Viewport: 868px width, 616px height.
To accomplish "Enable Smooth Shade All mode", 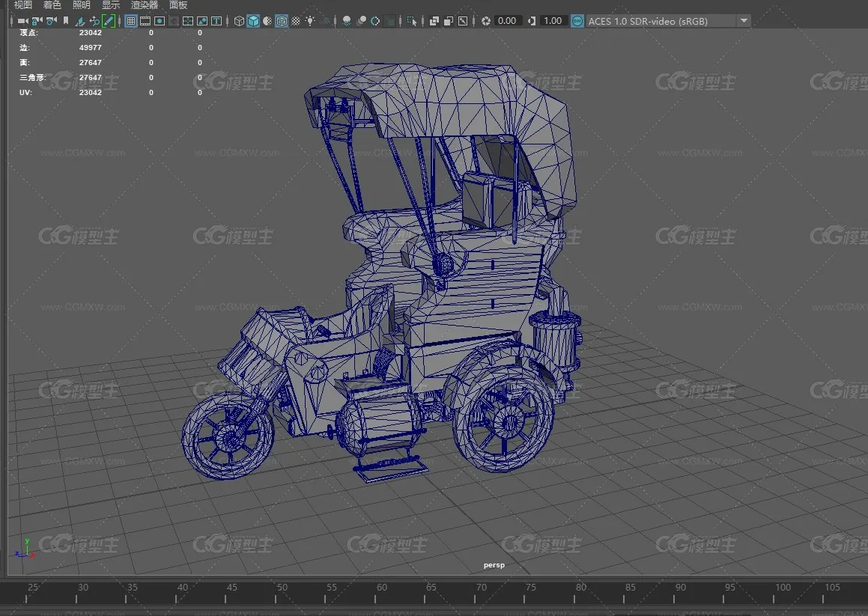I will click(x=254, y=21).
